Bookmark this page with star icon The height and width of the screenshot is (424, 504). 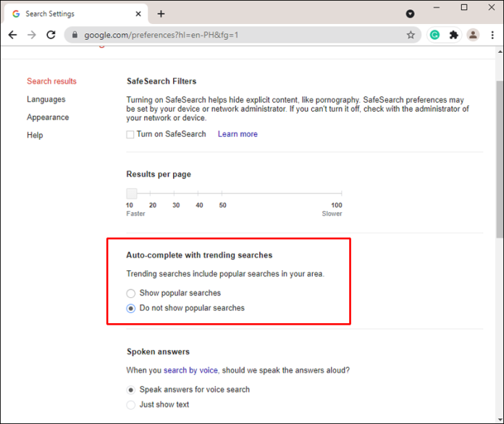coord(411,35)
